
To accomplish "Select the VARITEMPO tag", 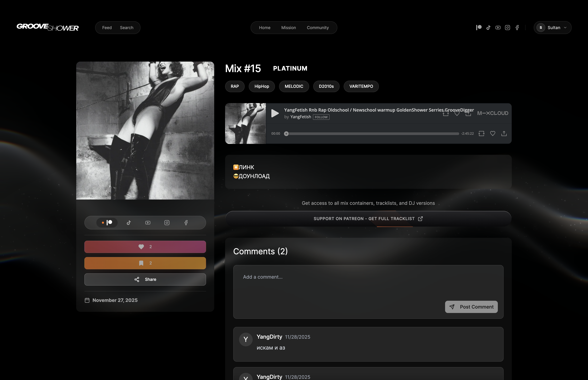I will 361,86.
